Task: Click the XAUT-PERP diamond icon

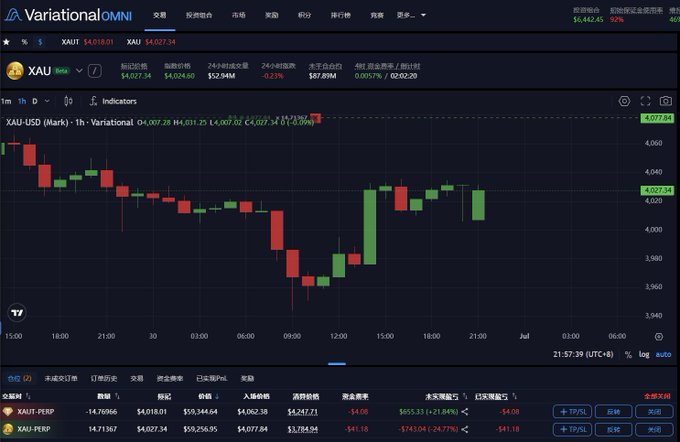Action: pos(7,412)
